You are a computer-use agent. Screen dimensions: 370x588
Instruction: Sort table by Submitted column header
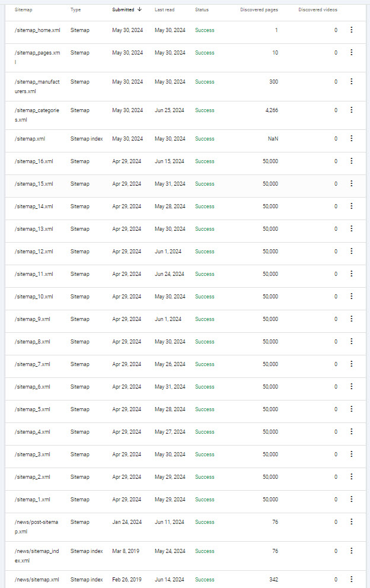tap(123, 9)
